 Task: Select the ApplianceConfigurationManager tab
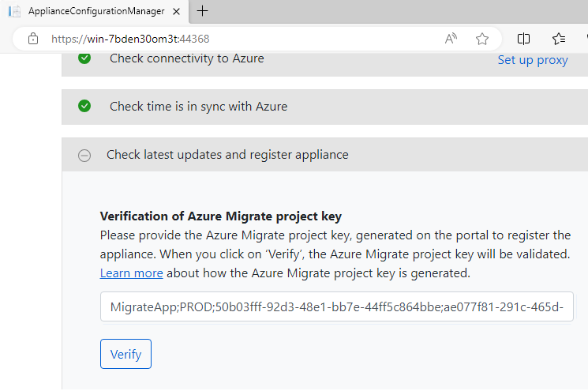(x=96, y=11)
